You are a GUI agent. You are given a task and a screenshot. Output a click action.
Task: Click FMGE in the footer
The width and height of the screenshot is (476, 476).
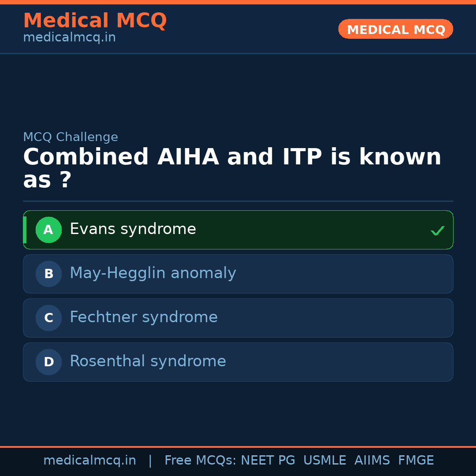tap(416, 461)
